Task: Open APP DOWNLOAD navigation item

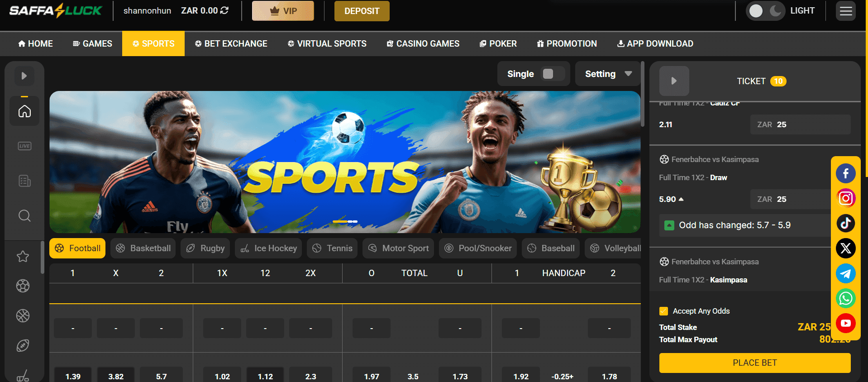Action: [655, 43]
